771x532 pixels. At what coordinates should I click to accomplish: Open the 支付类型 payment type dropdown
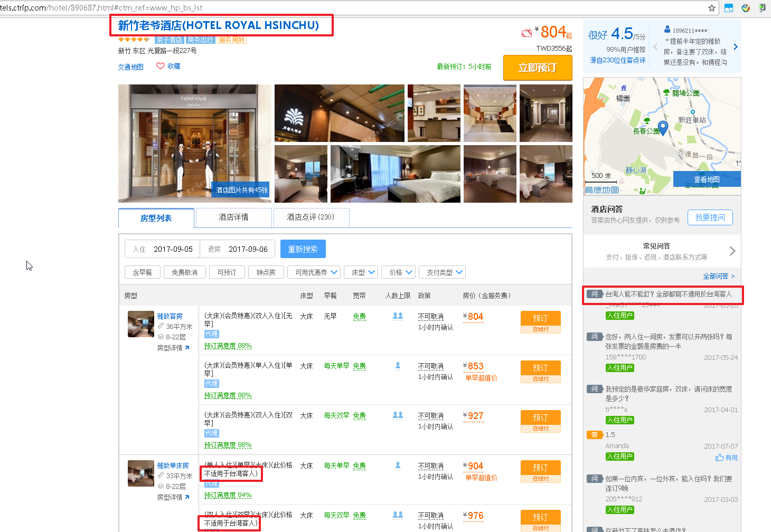pos(442,272)
